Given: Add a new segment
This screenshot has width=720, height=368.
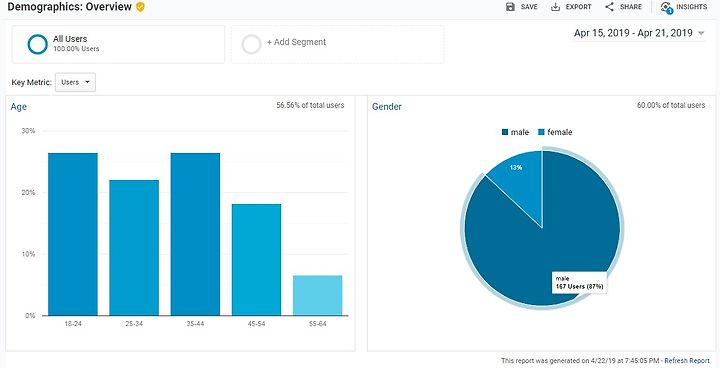Looking at the screenshot, I should pos(338,44).
